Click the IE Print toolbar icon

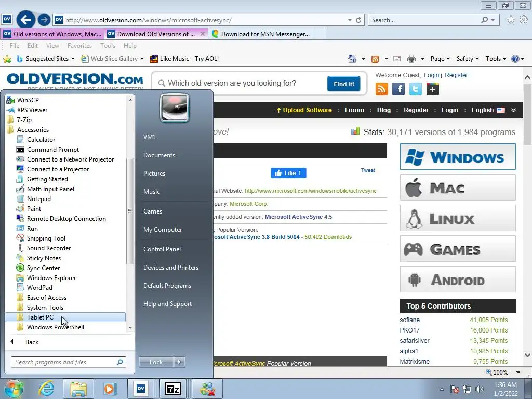point(411,59)
